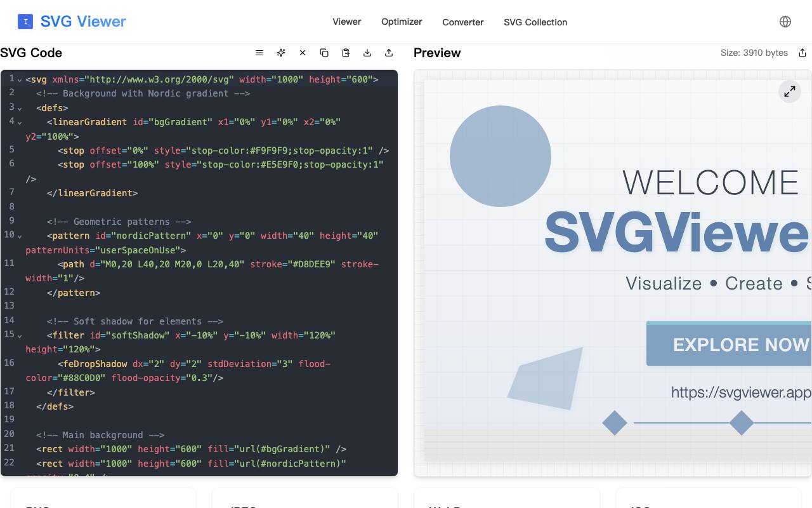The height and width of the screenshot is (508, 812).
Task: Expand the preview to fullscreen
Action: (x=790, y=91)
